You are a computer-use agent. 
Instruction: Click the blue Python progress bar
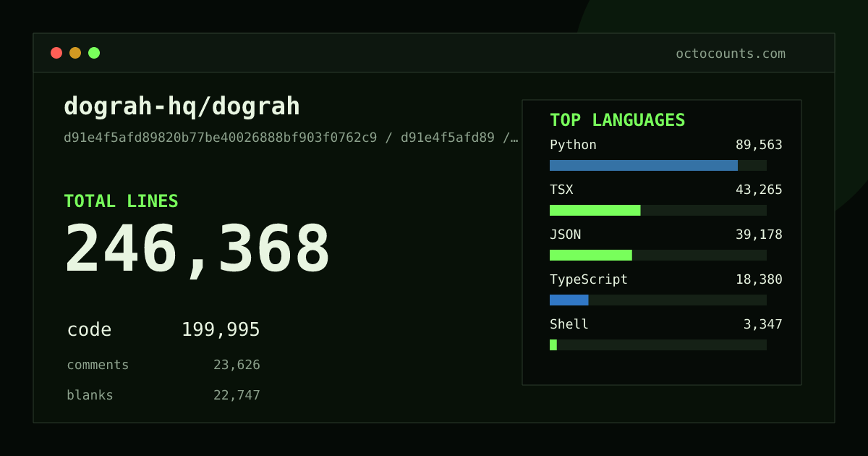pyautogui.click(x=644, y=165)
